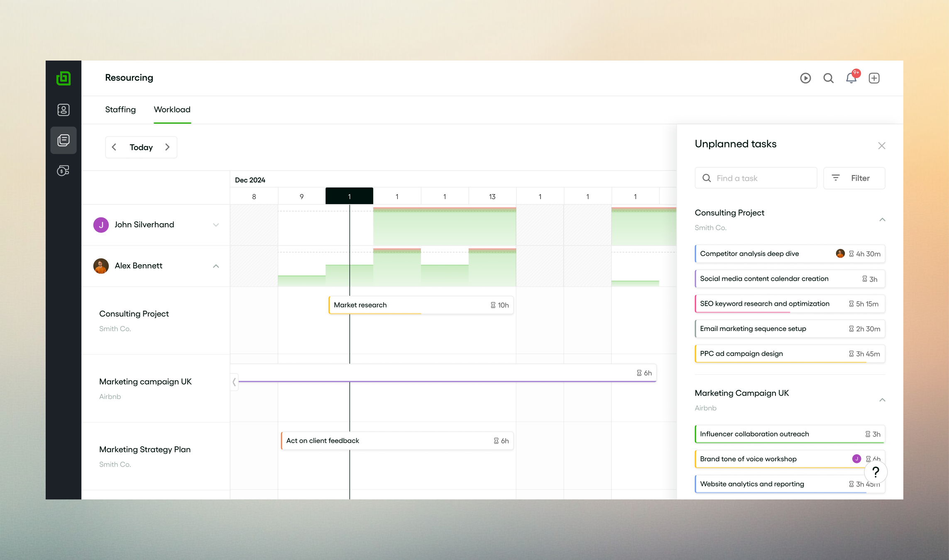This screenshot has height=560, width=949.
Task: Collapse Alex Bennett row
Action: 216,266
